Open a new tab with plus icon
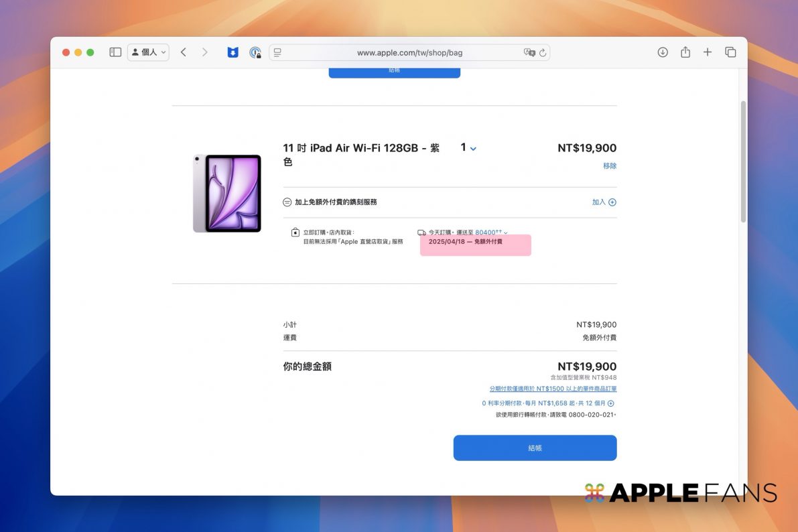The image size is (798, 532). click(708, 52)
